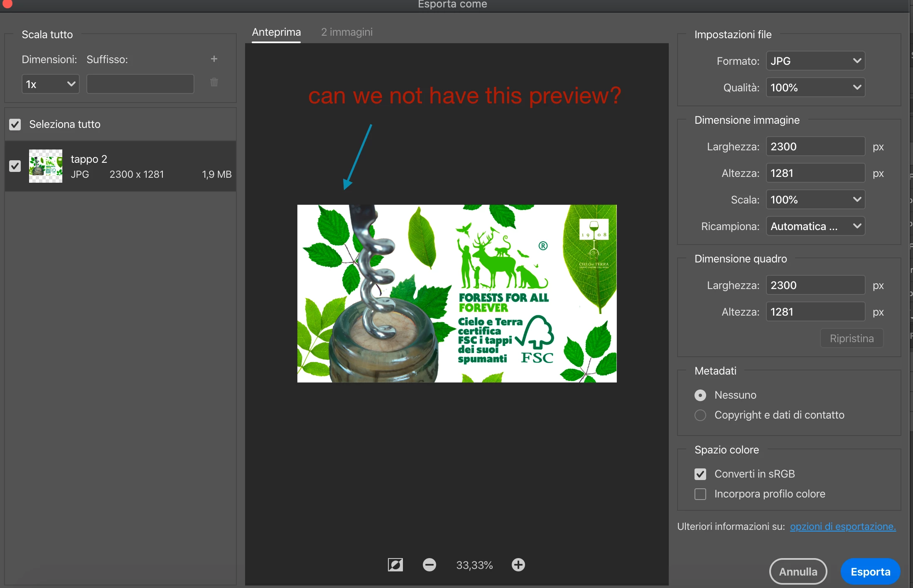This screenshot has width=913, height=588.
Task: Disable Converti in sRGB option
Action: [x=700, y=474]
